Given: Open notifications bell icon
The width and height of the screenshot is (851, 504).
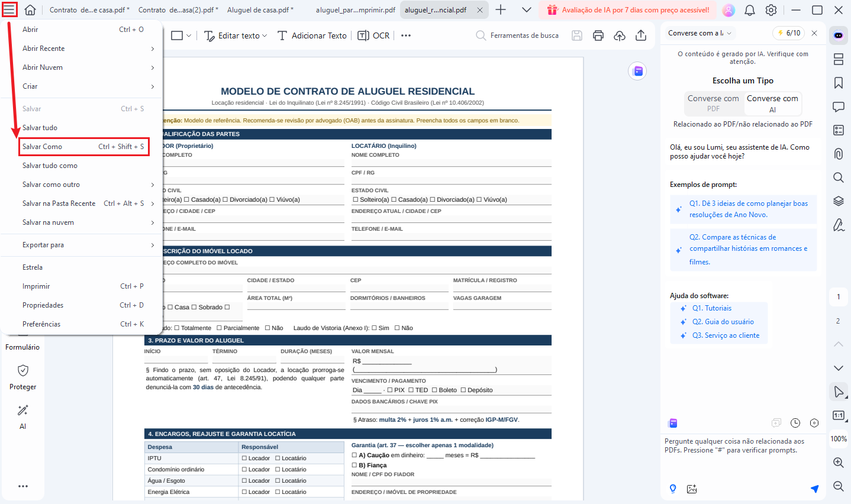Looking at the screenshot, I should tap(750, 10).
